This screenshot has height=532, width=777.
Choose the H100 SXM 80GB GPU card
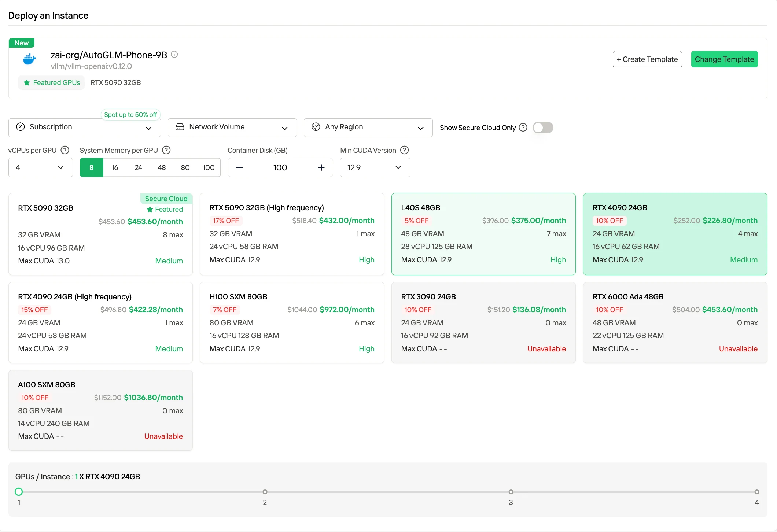292,322
